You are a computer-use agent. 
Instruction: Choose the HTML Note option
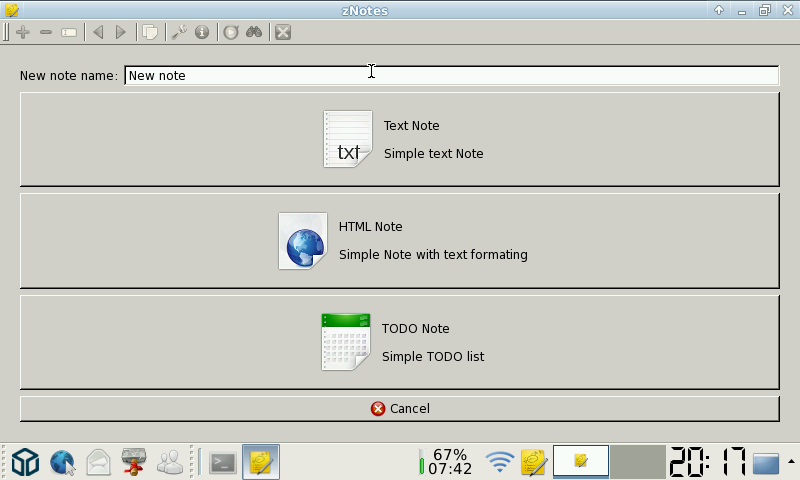pos(399,241)
